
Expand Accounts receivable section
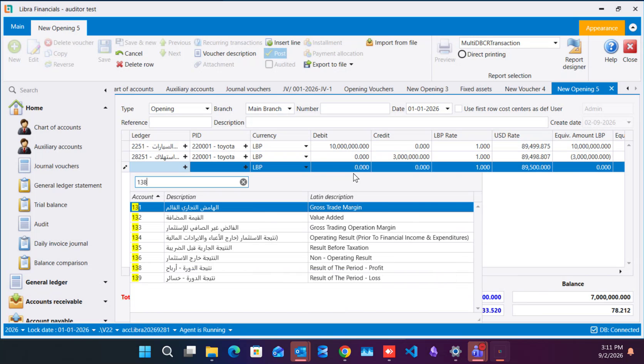[105, 302]
